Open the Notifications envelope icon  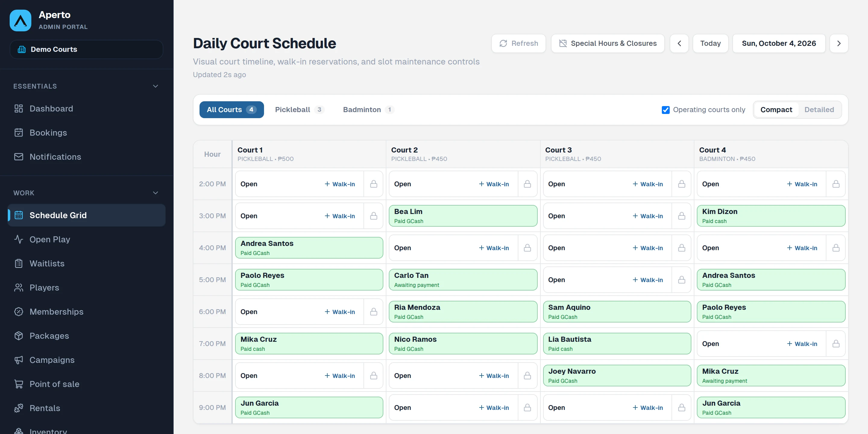tap(18, 157)
